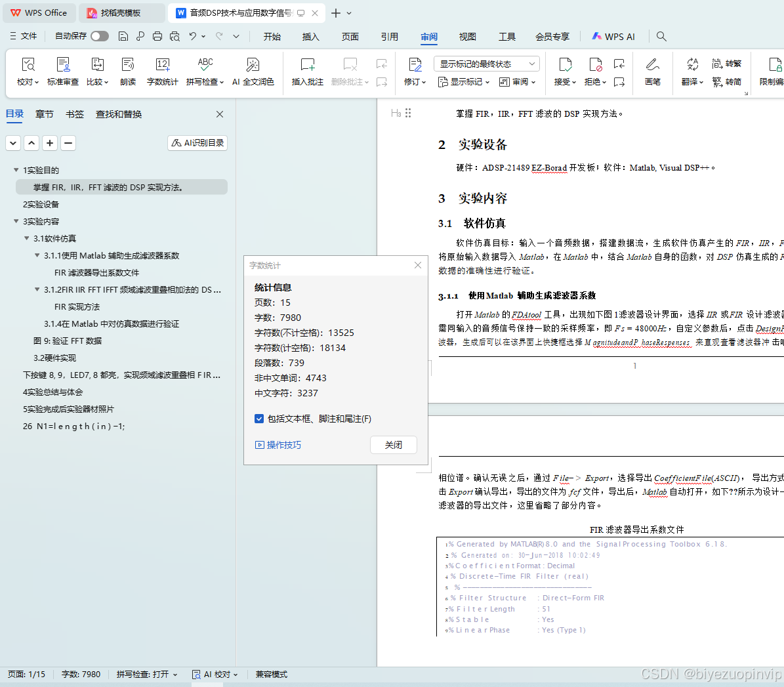Click 页面: 1/15 in status bar

coord(26,675)
